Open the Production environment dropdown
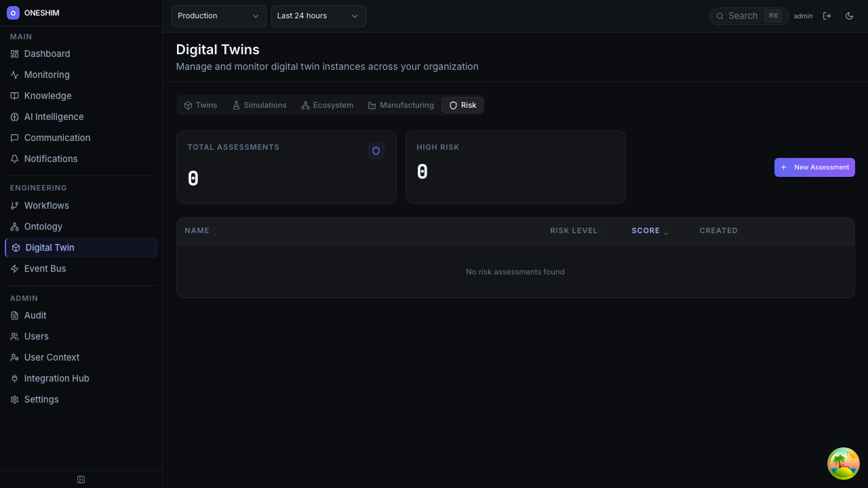The image size is (868, 488). click(218, 16)
